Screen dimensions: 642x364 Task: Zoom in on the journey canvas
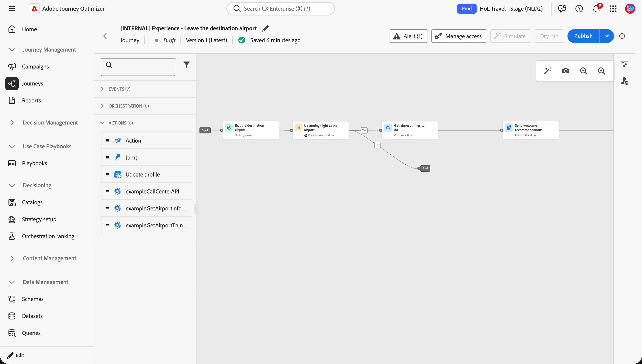point(601,71)
